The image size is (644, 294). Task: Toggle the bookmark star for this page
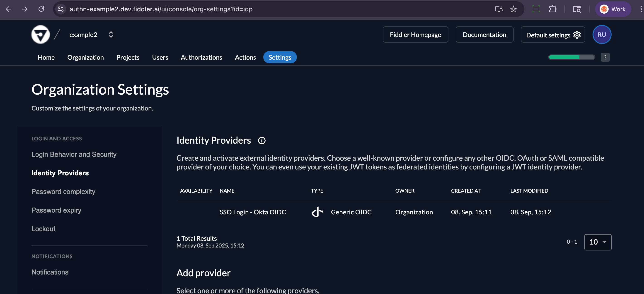pos(513,9)
